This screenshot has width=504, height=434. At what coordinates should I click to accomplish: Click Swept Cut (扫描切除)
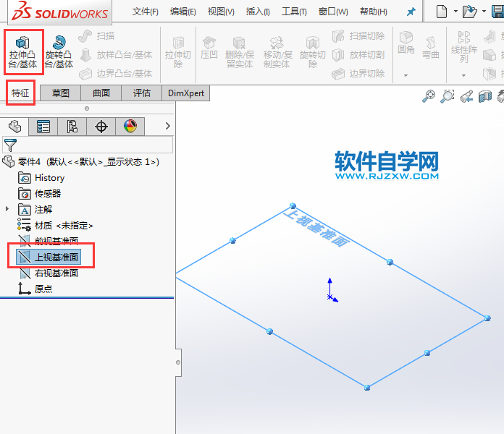[x=358, y=36]
